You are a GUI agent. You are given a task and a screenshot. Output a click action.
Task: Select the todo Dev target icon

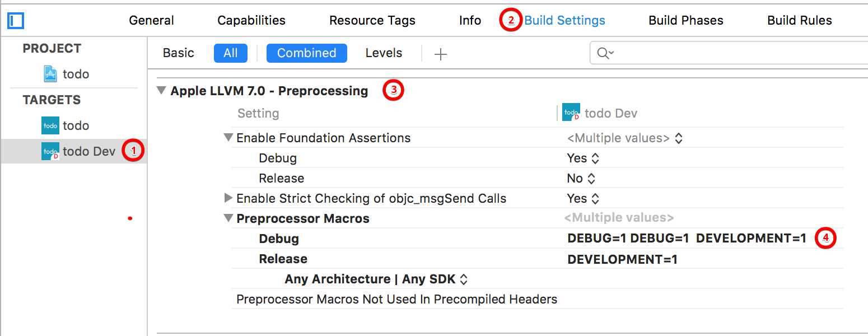coord(50,151)
